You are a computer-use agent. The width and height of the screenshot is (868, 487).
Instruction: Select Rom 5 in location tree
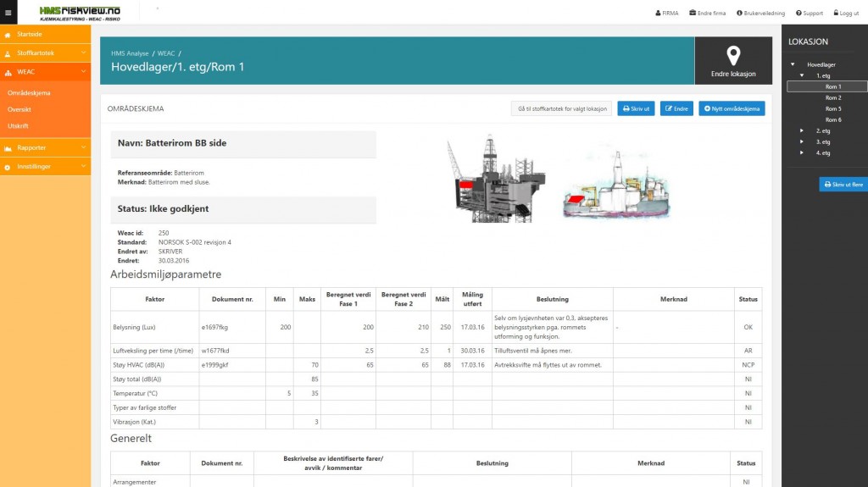point(833,108)
